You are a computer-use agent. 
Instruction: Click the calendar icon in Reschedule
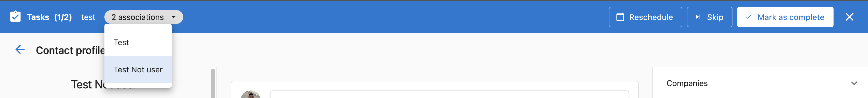pos(620,17)
